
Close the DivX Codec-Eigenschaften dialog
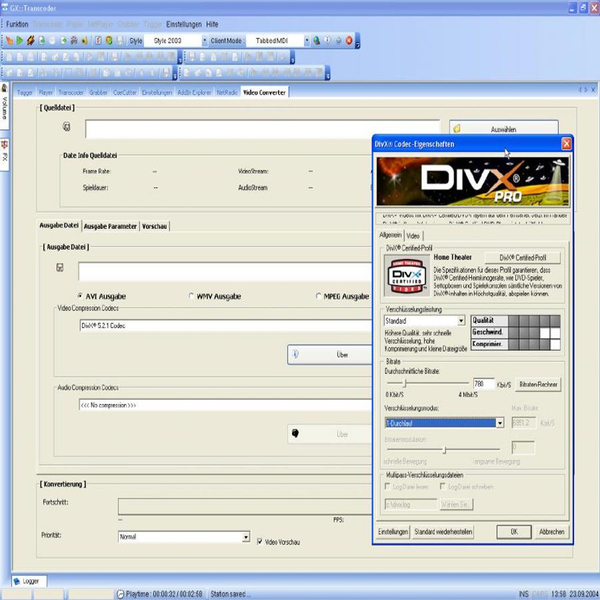[566, 144]
